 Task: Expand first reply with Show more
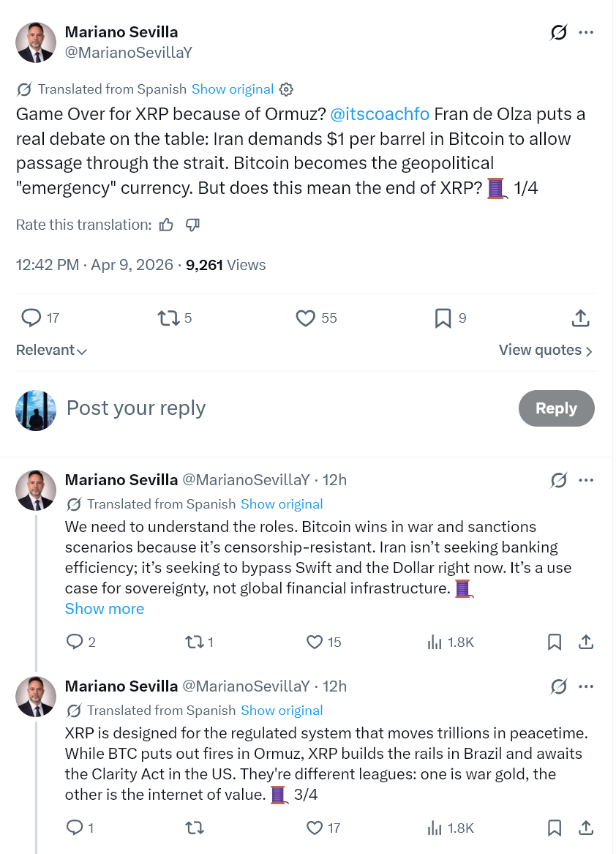click(105, 609)
